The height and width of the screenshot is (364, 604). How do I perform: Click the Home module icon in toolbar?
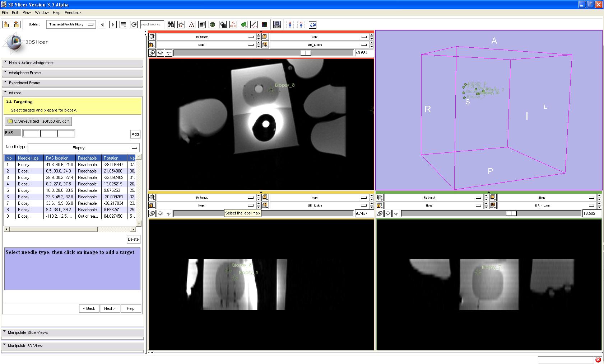(x=181, y=25)
